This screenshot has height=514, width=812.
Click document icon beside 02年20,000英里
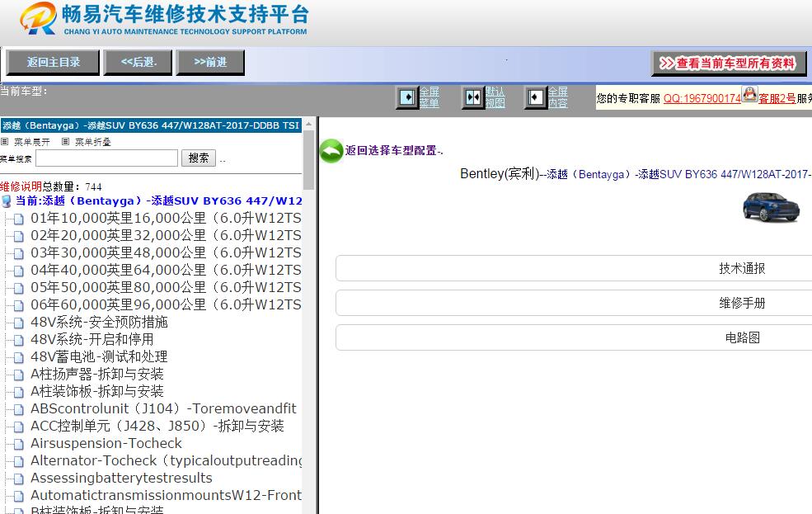tap(19, 237)
